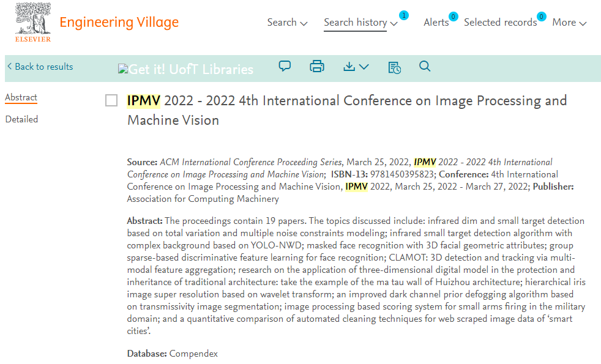Image resolution: width=601 pixels, height=364 pixels.
Task: Open the Search menu
Action: click(287, 23)
